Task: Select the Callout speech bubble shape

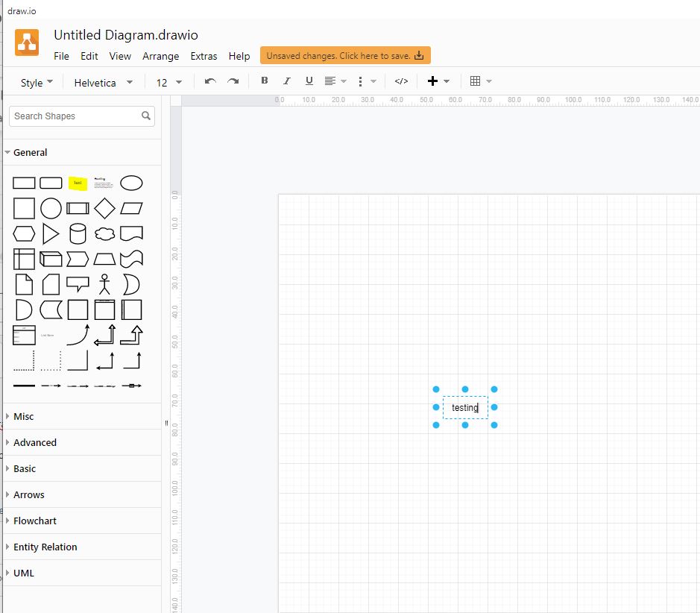Action: (78, 284)
